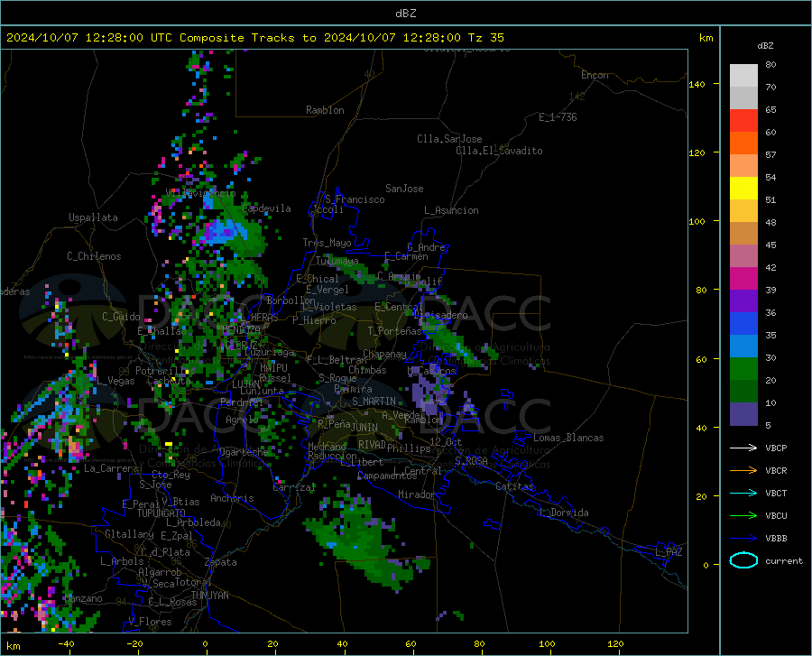Image resolution: width=812 pixels, height=656 pixels.
Task: Click the TUPUNGATO map label
Action: 161,513
